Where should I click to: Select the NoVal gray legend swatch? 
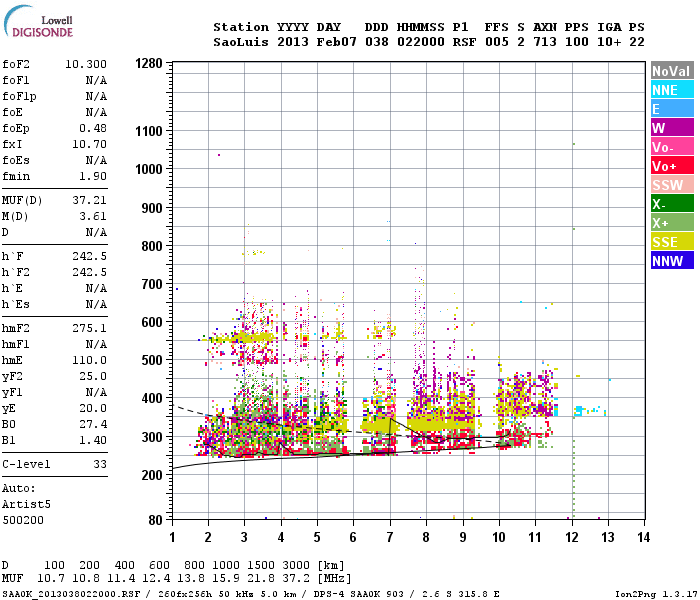tap(672, 71)
